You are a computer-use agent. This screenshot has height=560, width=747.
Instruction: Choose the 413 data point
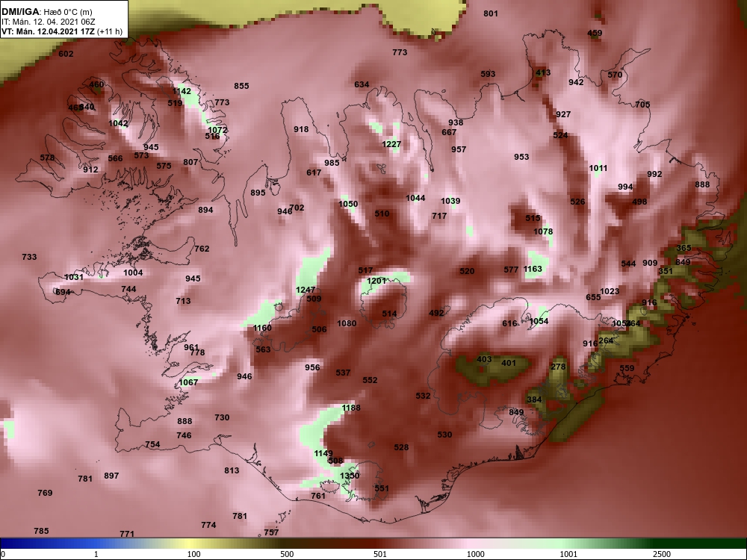[x=543, y=73]
